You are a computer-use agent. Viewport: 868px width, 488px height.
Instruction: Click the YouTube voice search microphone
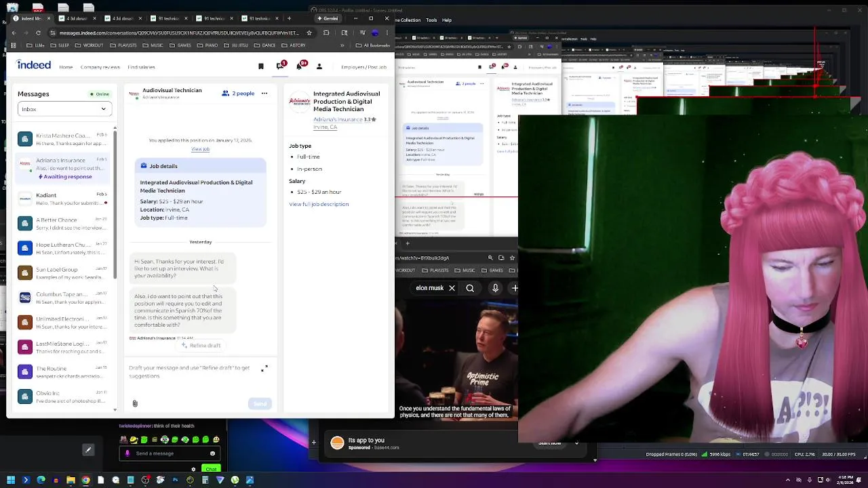[x=496, y=288]
